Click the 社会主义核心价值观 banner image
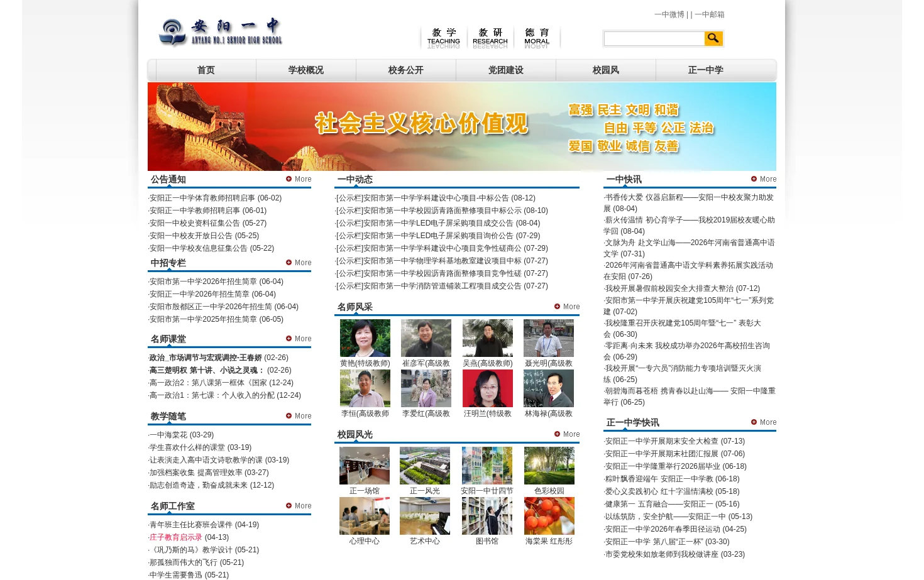 [462, 126]
